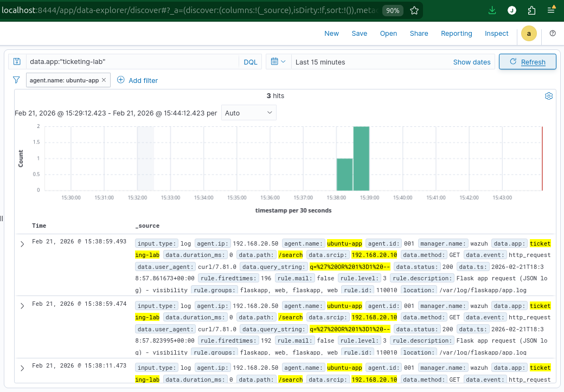This screenshot has height=392, width=564.
Task: Open the Reporting menu
Action: 457,34
